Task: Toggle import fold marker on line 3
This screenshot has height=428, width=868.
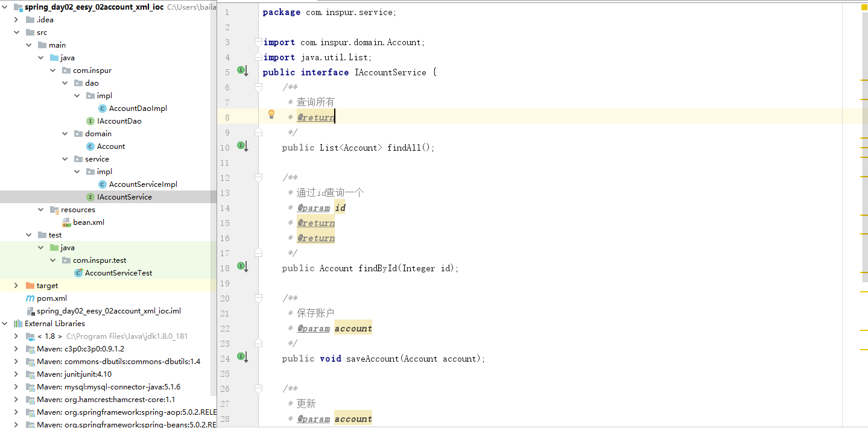Action: pyautogui.click(x=259, y=42)
